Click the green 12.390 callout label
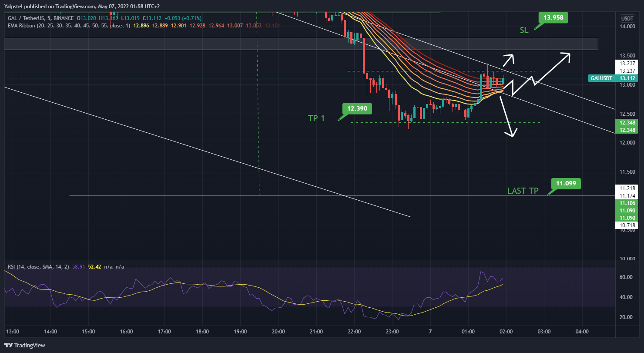The width and height of the screenshot is (644, 353). point(357,109)
